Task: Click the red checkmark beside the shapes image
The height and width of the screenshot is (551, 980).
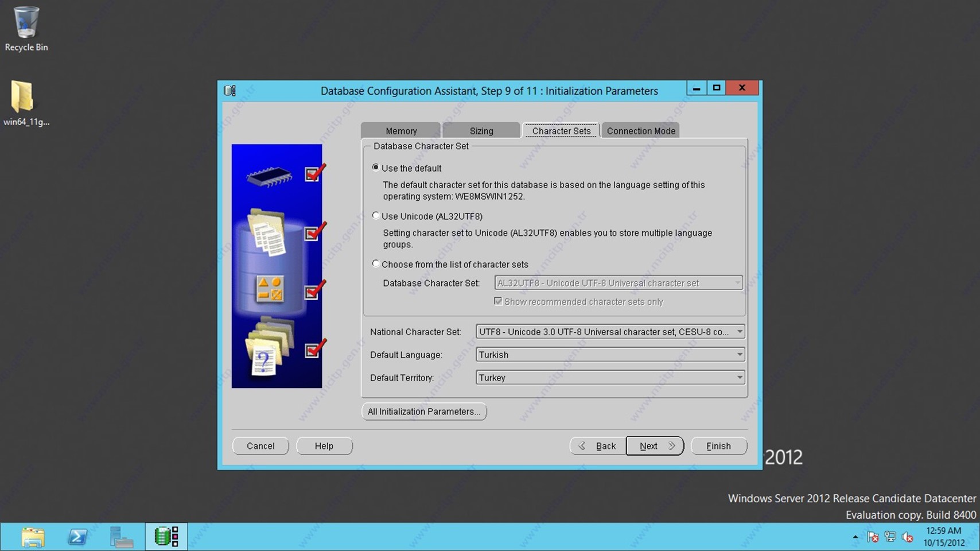Action: coord(315,290)
